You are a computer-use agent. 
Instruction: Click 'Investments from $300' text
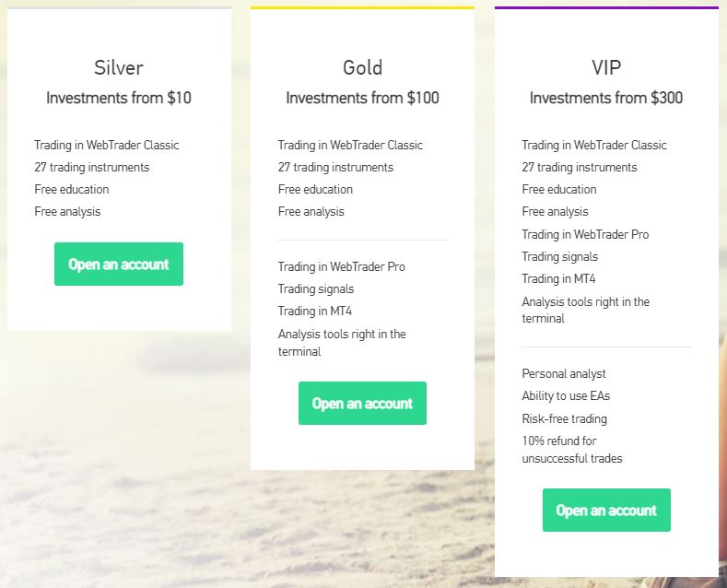pyautogui.click(x=606, y=98)
